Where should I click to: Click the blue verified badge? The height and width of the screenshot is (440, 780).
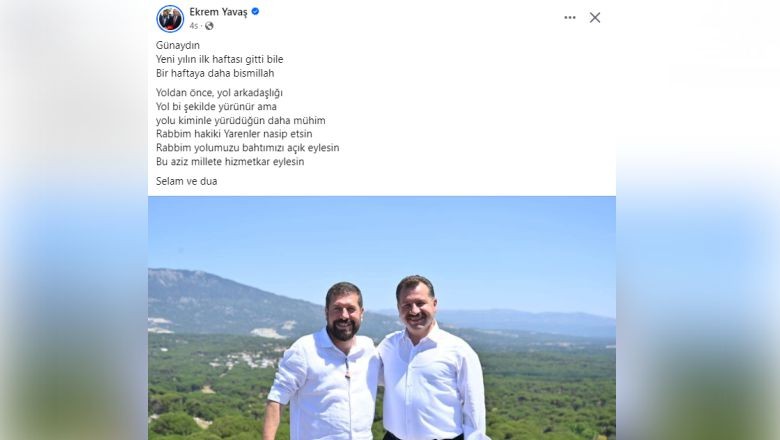point(255,11)
